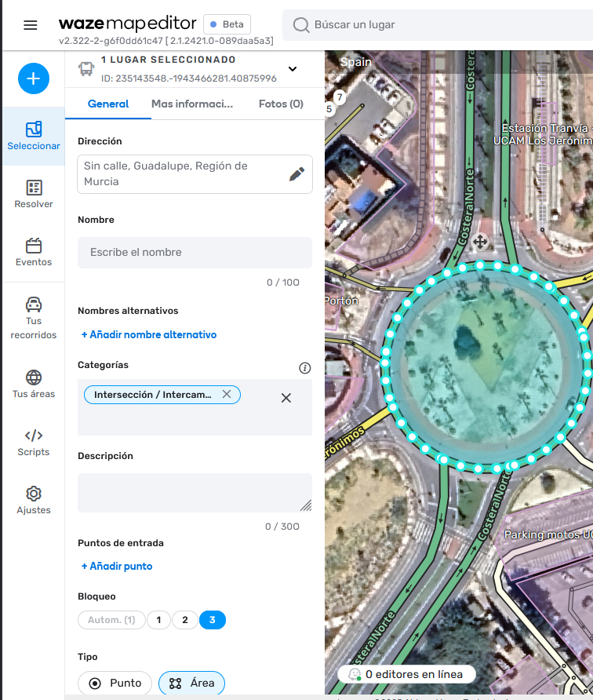Click Añadir punto link
Viewport: 593px width, 700px height.
pyautogui.click(x=117, y=566)
